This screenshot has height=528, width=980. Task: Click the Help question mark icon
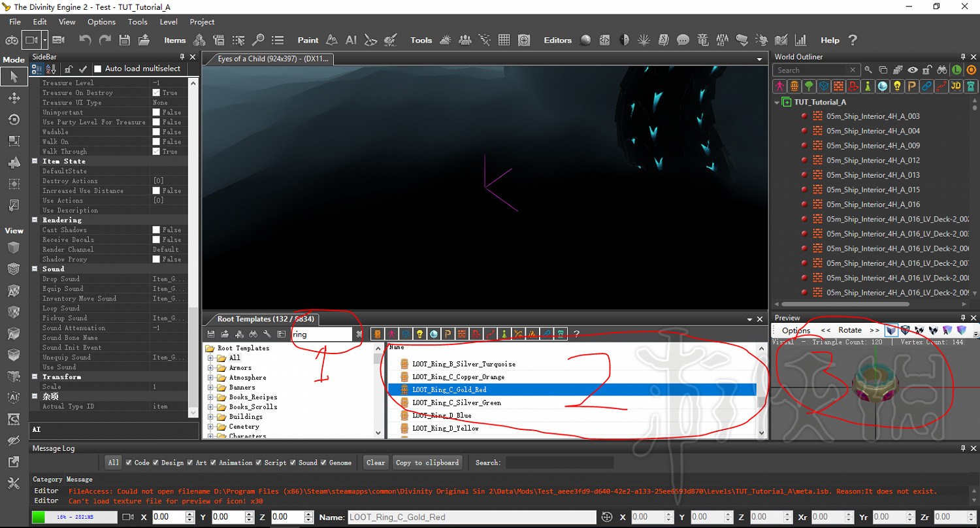click(852, 40)
